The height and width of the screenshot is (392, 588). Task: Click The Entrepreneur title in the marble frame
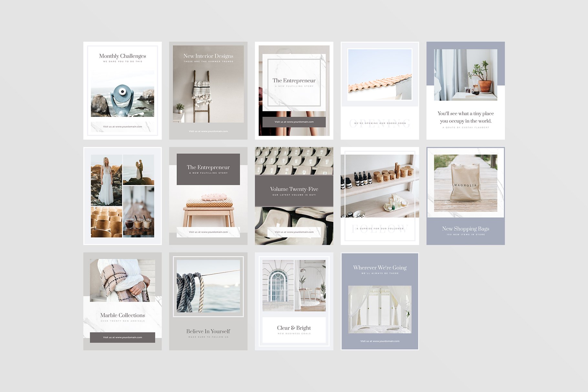pyautogui.click(x=294, y=81)
